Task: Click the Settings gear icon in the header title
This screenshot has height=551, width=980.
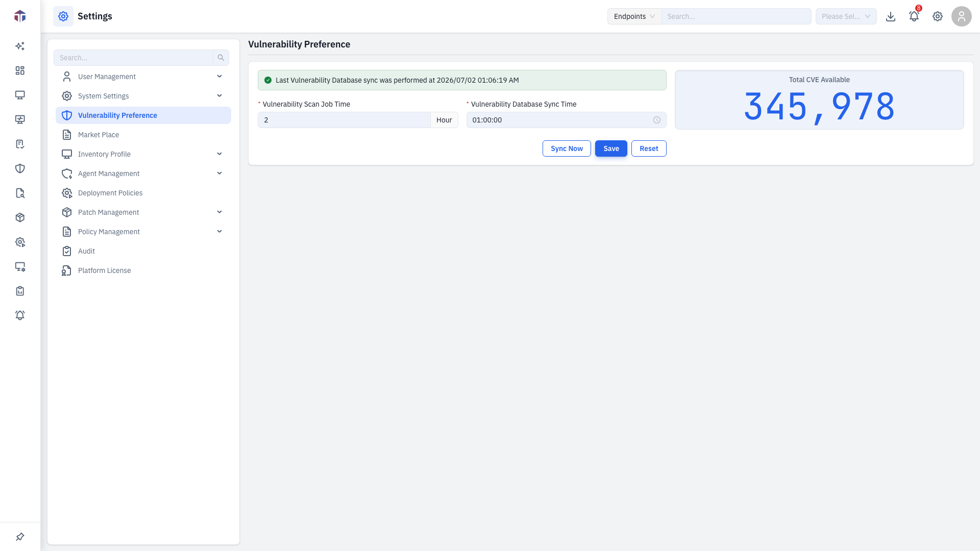Action: (x=63, y=16)
